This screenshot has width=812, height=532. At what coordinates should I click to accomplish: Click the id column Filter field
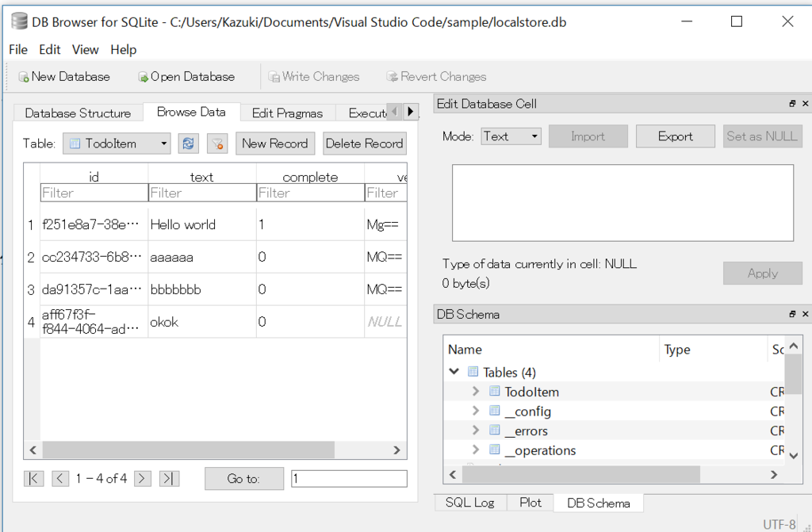[x=94, y=193]
